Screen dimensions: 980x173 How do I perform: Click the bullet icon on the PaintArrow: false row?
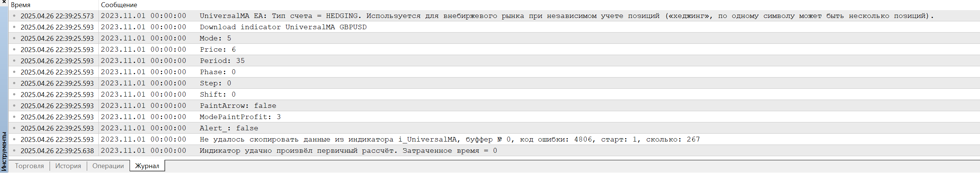[14, 106]
